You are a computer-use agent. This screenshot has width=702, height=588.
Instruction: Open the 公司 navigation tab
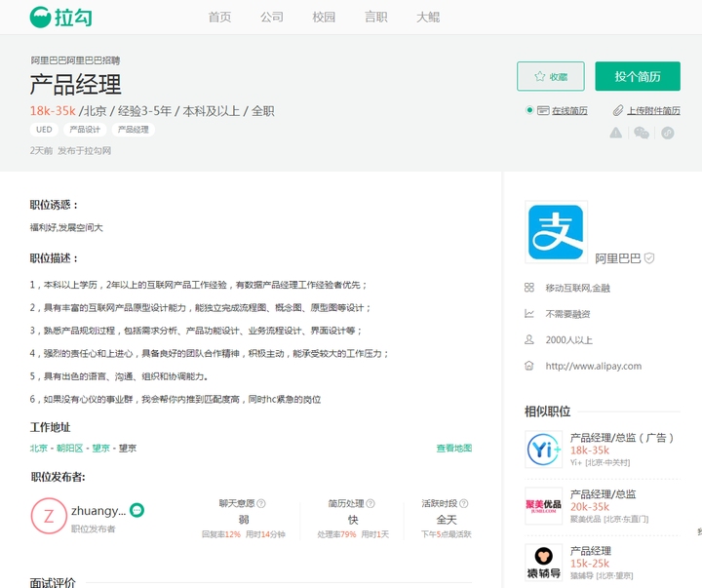[x=272, y=17]
